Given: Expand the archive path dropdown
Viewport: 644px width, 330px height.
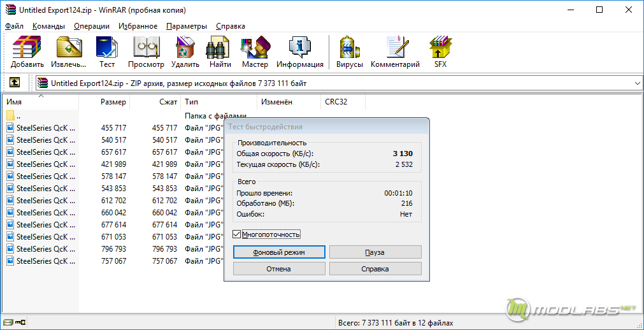Looking at the screenshot, I should 638,83.
